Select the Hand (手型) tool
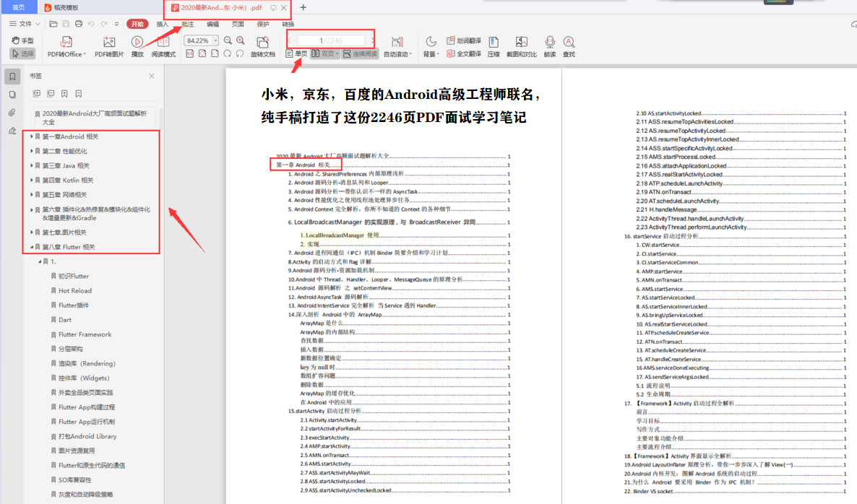 point(22,40)
